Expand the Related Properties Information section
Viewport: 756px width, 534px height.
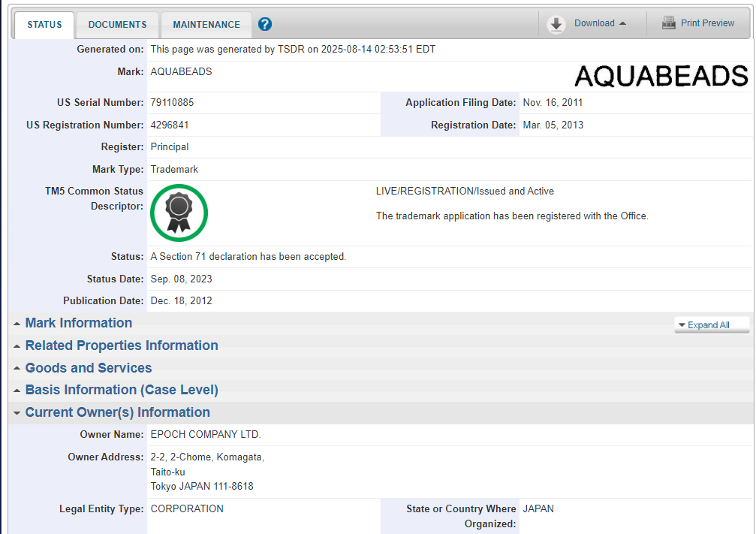pyautogui.click(x=121, y=345)
